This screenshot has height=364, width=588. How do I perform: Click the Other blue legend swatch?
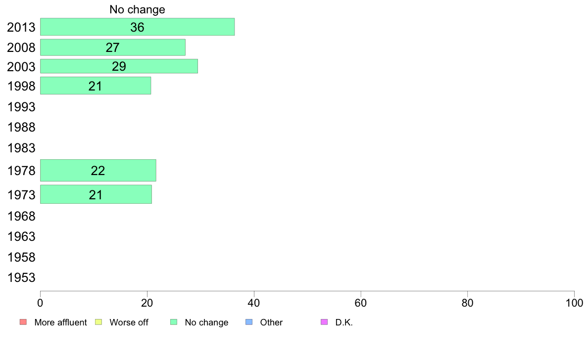point(249,322)
